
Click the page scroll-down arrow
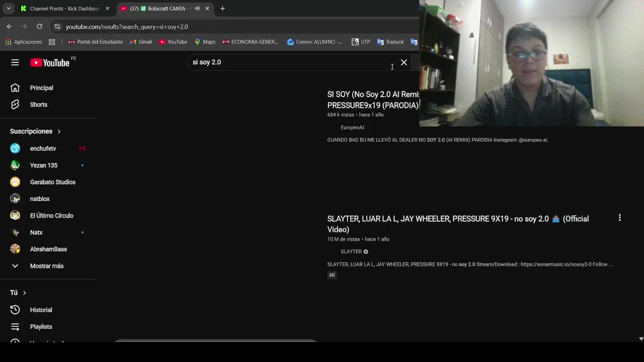[x=640, y=339]
